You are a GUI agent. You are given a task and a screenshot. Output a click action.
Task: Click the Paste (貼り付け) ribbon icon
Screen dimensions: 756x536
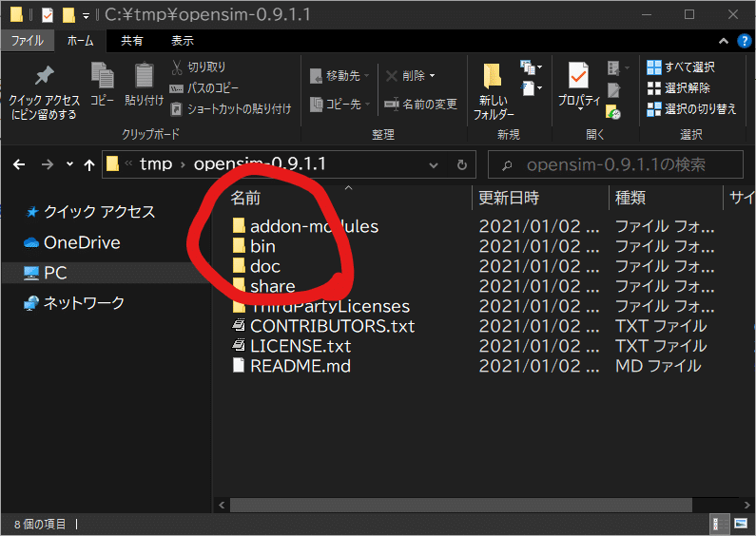tap(144, 85)
